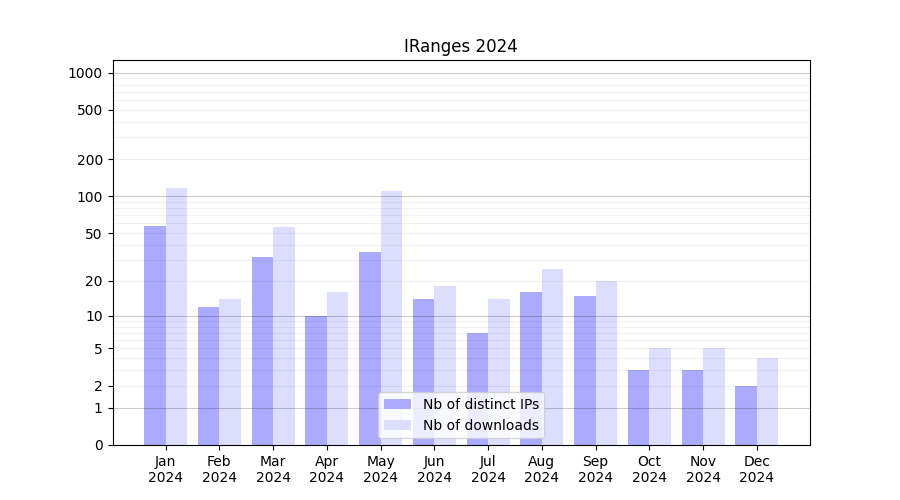Select the 'Nb of downloads' legend label
Image resolution: width=900 pixels, height=500 pixels.
pyautogui.click(x=480, y=425)
